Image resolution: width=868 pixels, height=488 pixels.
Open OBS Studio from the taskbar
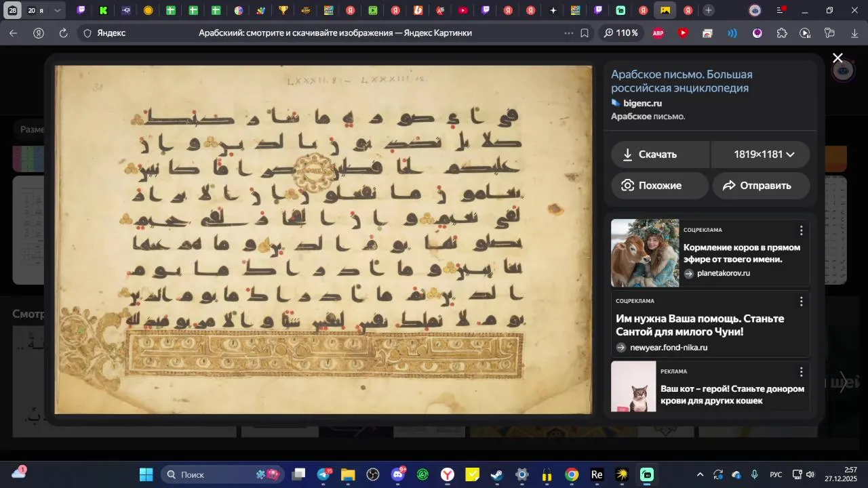point(372,474)
